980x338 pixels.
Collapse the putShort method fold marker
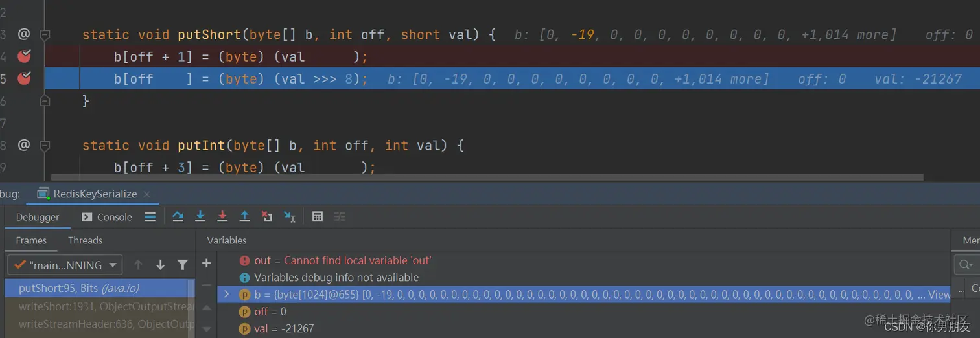[x=45, y=35]
